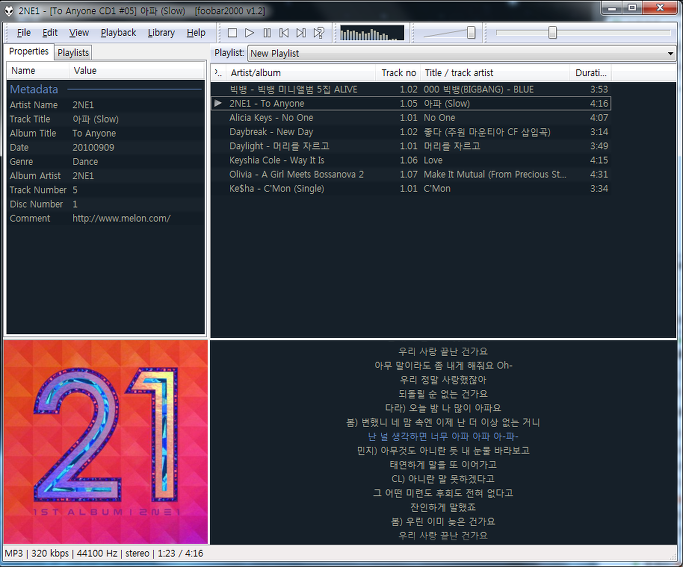The image size is (683, 567).
Task: Click the Genre value Dance
Action: pyautogui.click(x=85, y=162)
